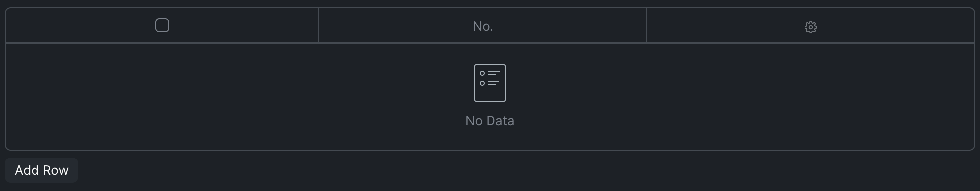Click the No Data list icon

pyautogui.click(x=490, y=83)
